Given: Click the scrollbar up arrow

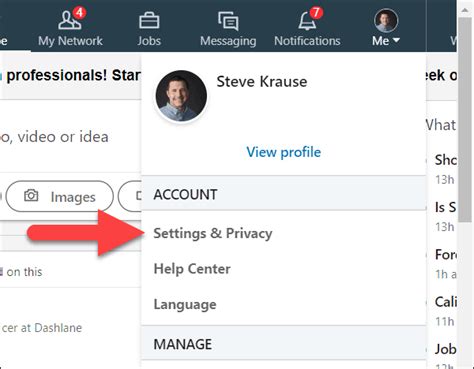Looking at the screenshot, I should tap(465, 10).
